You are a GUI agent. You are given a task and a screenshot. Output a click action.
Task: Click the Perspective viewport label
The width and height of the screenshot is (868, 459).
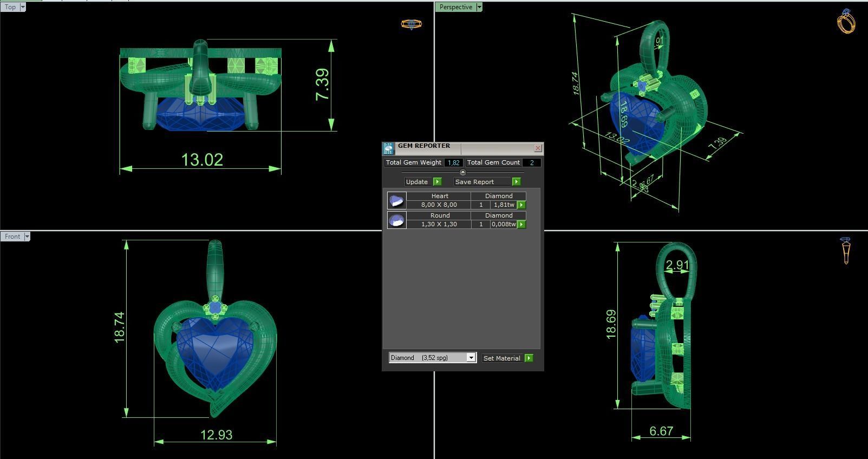click(455, 7)
